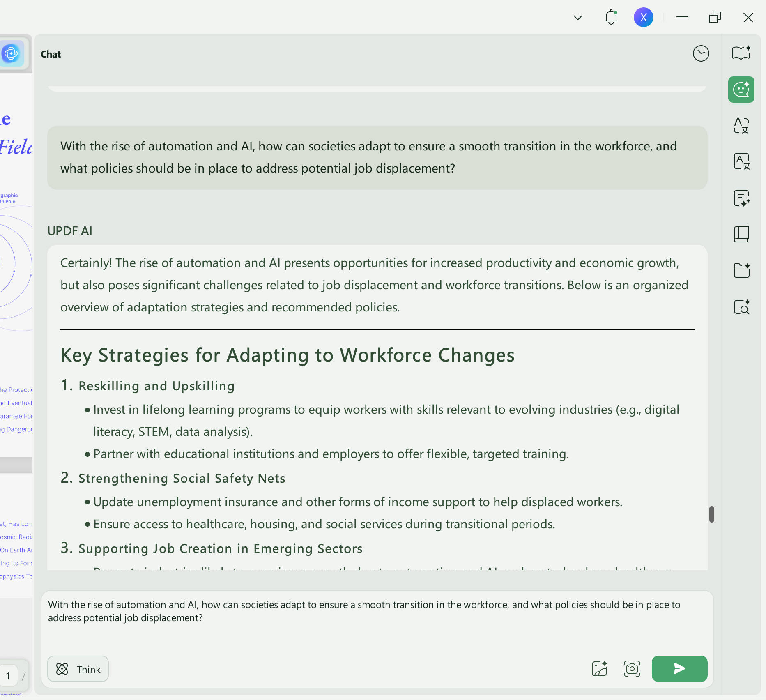Click the 'Chat' panel title
766x700 pixels.
point(51,54)
